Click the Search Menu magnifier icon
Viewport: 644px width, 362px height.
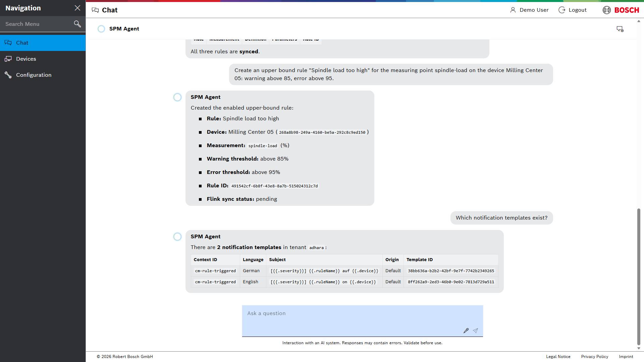point(77,24)
